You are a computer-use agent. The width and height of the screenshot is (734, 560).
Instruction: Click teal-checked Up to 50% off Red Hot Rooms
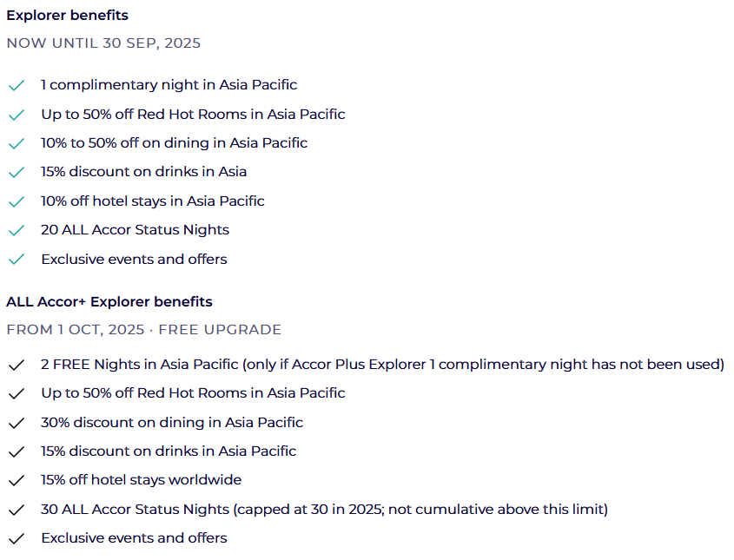pos(193,114)
